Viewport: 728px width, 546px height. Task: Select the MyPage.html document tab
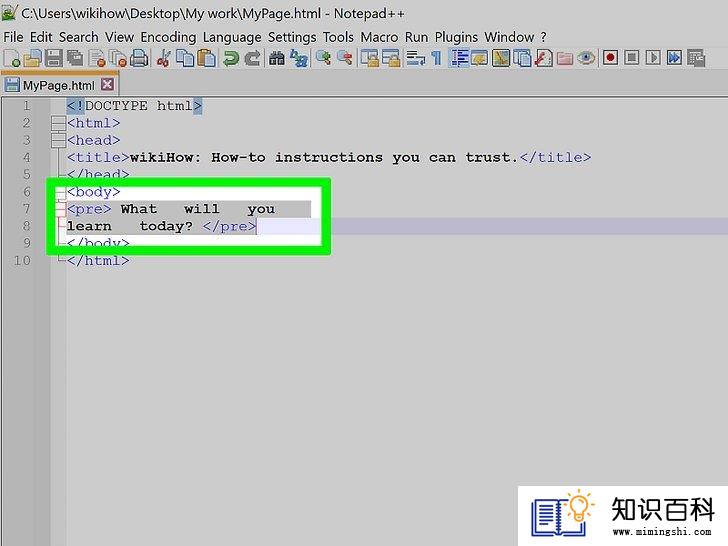click(58, 85)
